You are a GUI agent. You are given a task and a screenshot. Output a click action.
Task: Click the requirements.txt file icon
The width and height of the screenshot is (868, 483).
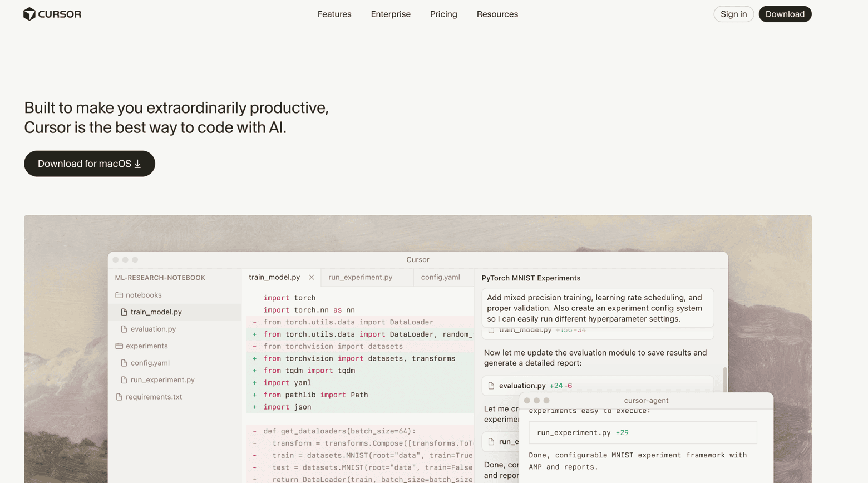click(119, 397)
